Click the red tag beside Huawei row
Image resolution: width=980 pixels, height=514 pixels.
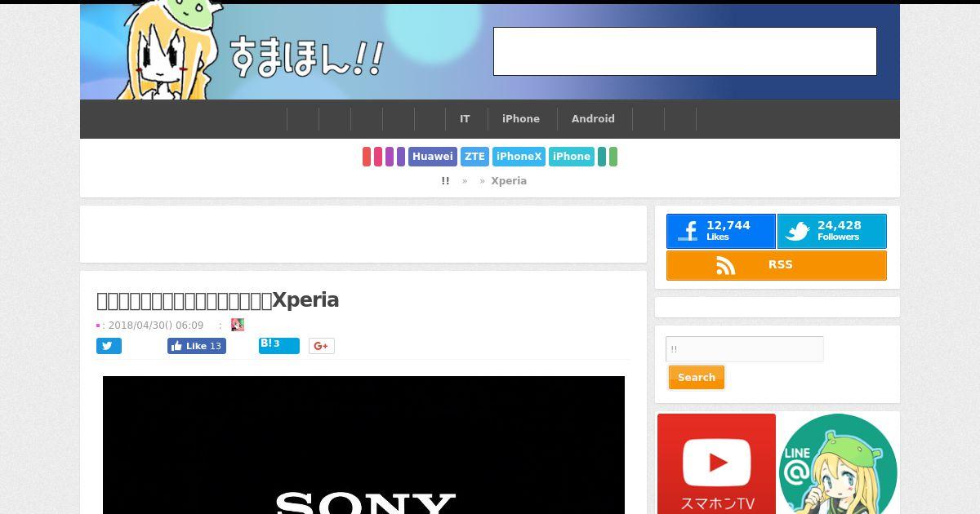click(x=367, y=157)
